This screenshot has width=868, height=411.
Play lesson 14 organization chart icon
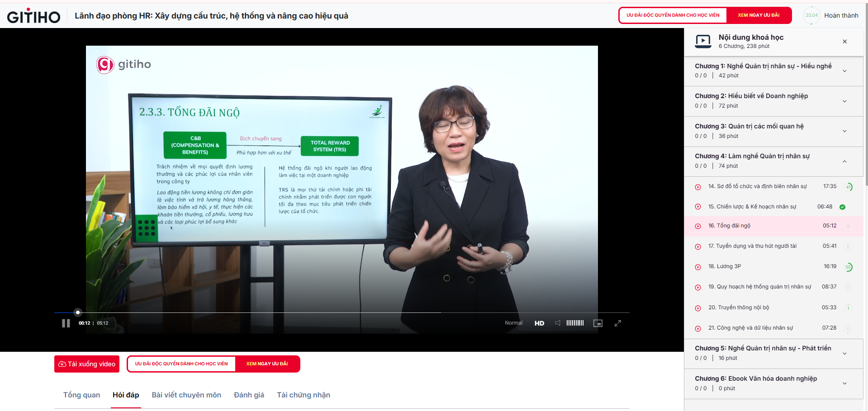click(x=698, y=187)
